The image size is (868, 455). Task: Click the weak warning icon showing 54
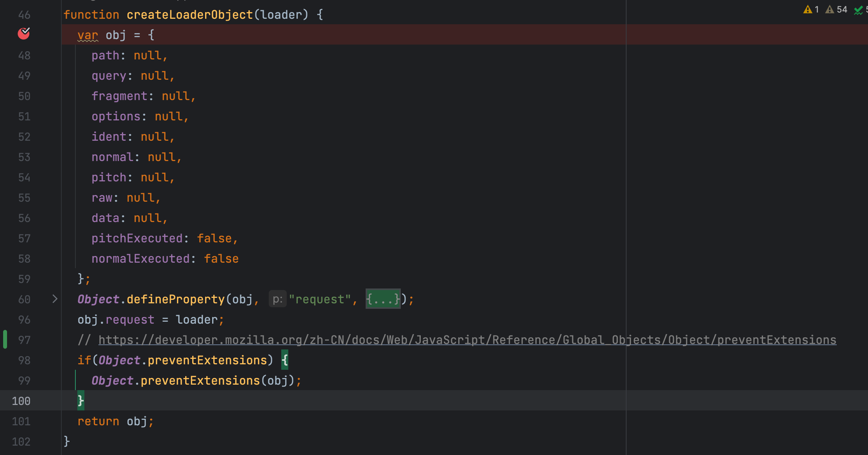coord(829,10)
